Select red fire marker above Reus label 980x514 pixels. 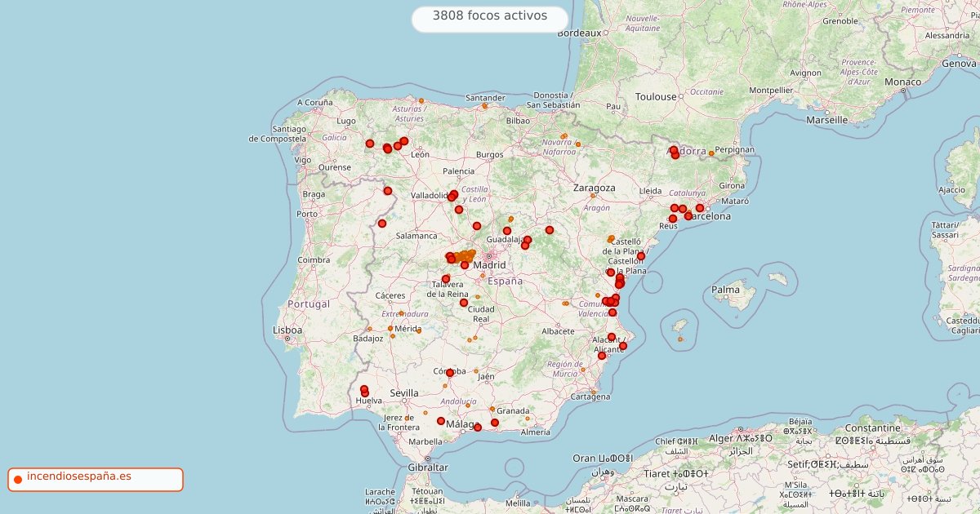coord(673,219)
